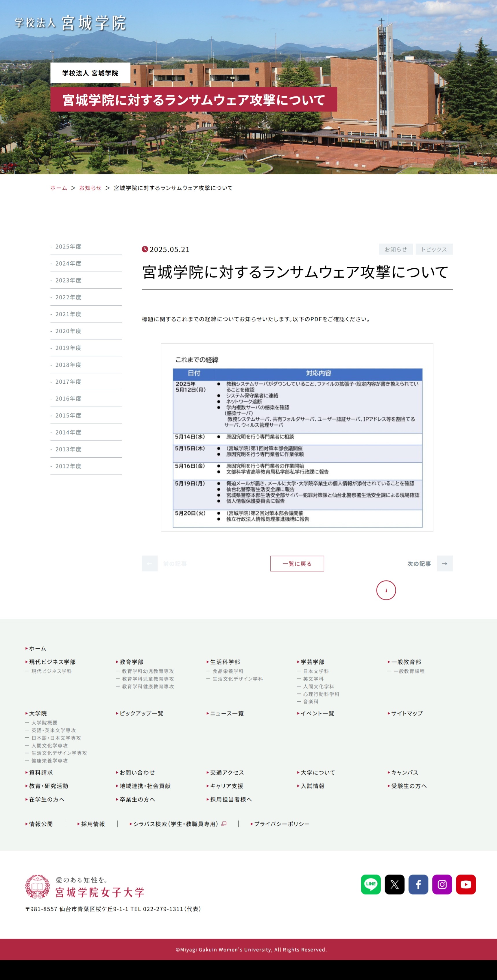Open 情報公開 footer link

pyautogui.click(x=39, y=824)
